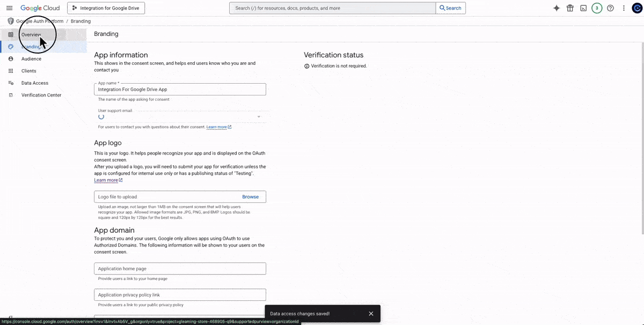Image resolution: width=644 pixels, height=325 pixels.
Task: Click the Branding palette icon in the sidebar
Action: [11, 47]
